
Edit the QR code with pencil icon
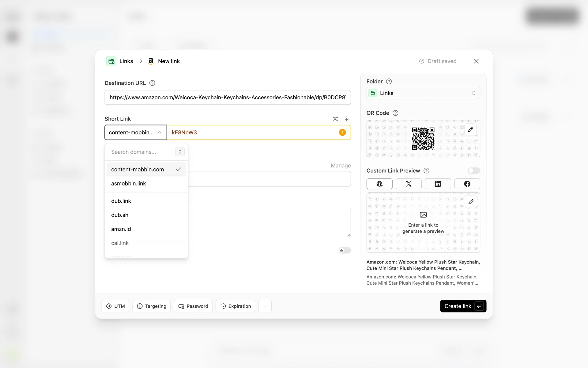470,130
